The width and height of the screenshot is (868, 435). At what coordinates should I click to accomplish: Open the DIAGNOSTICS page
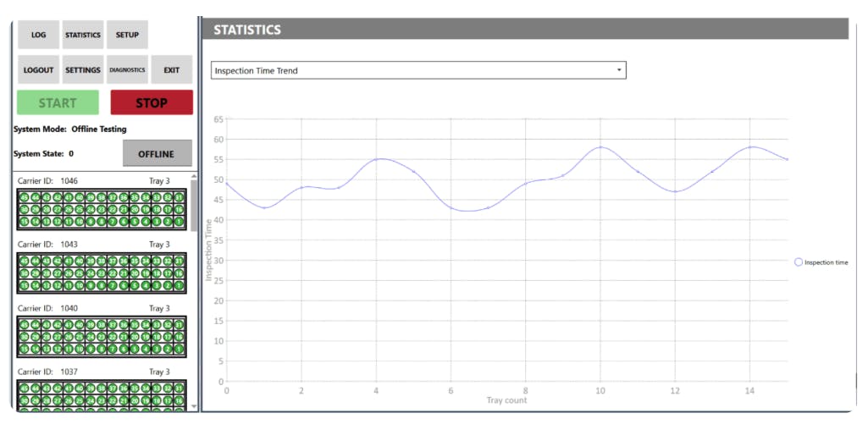pos(127,70)
